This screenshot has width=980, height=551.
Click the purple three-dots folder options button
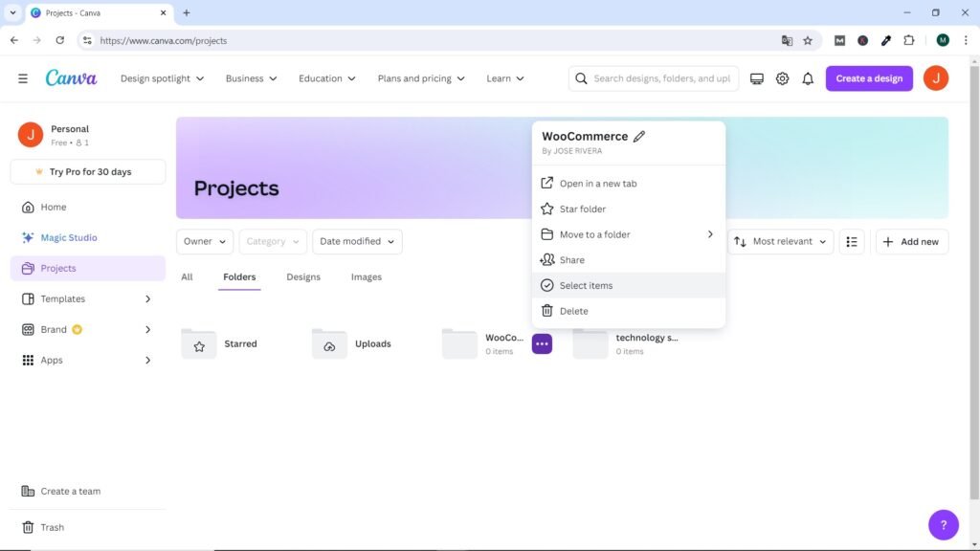(542, 343)
